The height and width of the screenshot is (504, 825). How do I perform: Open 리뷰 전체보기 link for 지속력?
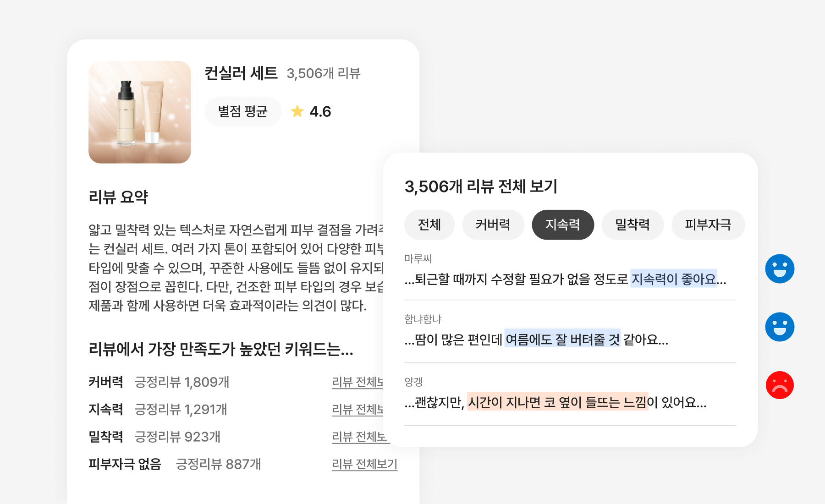[357, 410]
